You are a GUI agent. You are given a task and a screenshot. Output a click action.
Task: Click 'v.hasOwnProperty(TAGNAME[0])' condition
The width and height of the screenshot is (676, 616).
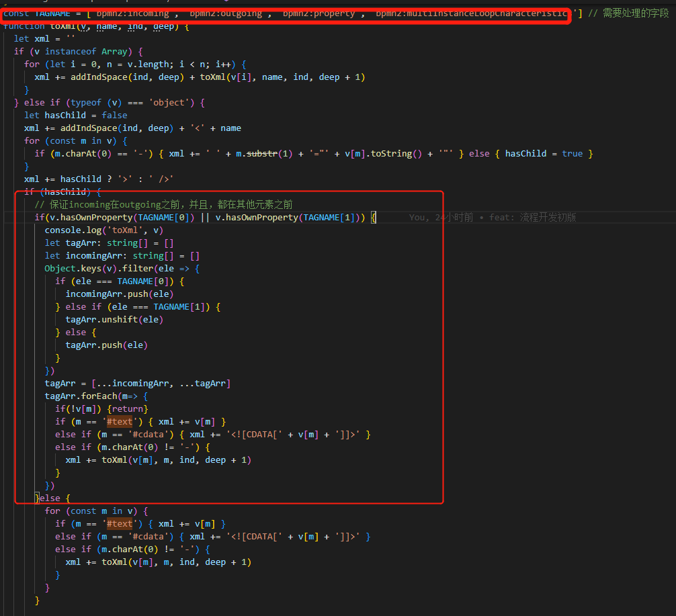pos(122,218)
